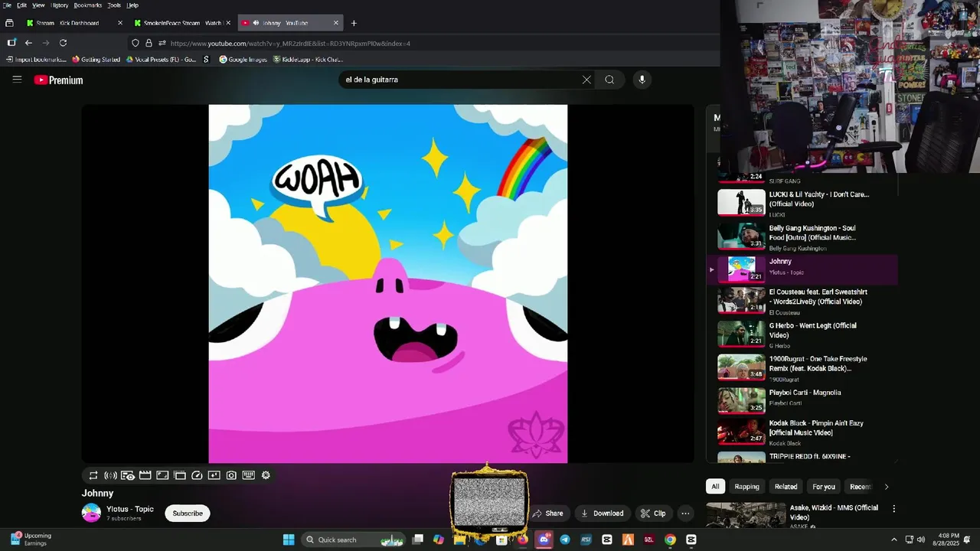Open more actions ellipsis beside Clip
This screenshot has width=980, height=551.
tap(686, 514)
